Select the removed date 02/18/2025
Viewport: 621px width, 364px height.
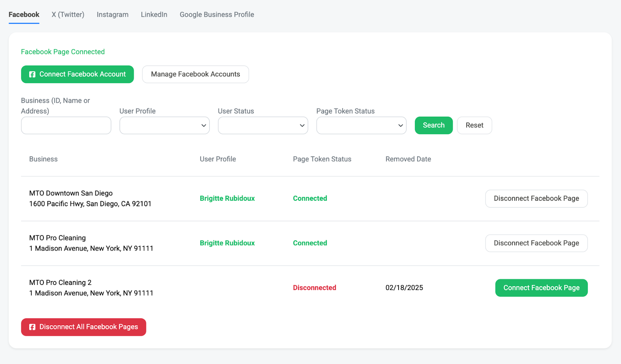404,288
